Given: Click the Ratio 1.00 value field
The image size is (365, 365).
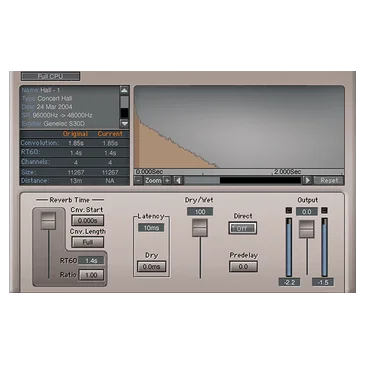Looking at the screenshot, I should pyautogui.click(x=91, y=275).
